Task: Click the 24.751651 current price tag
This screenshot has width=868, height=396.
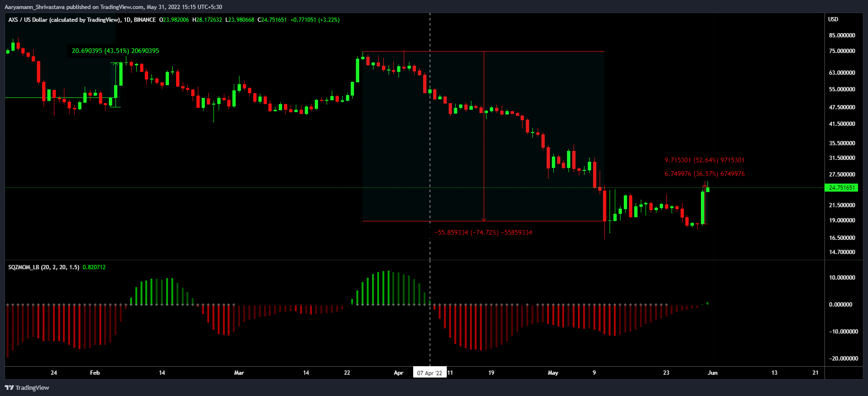Action: point(842,188)
